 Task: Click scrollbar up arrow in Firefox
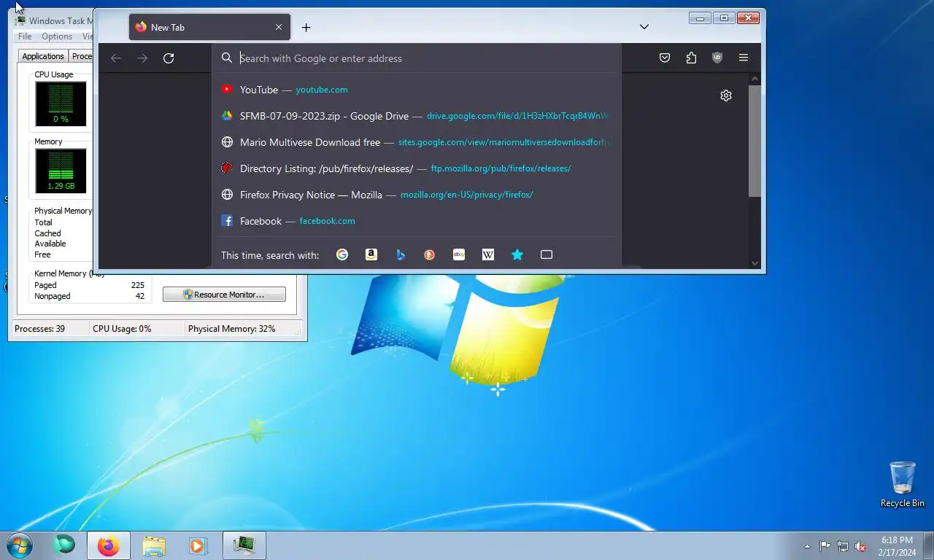pos(755,79)
